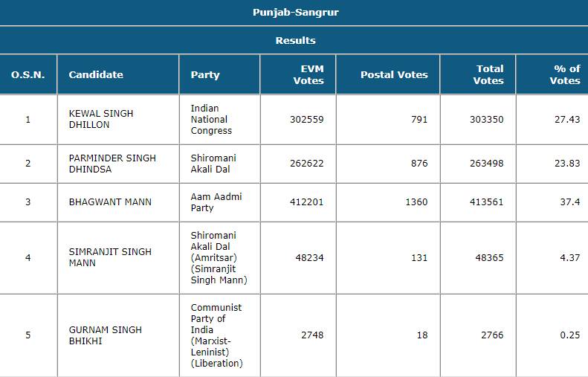Screen dimensions: 588x377
Task: Click EVM votes value 302559
Action: (307, 119)
